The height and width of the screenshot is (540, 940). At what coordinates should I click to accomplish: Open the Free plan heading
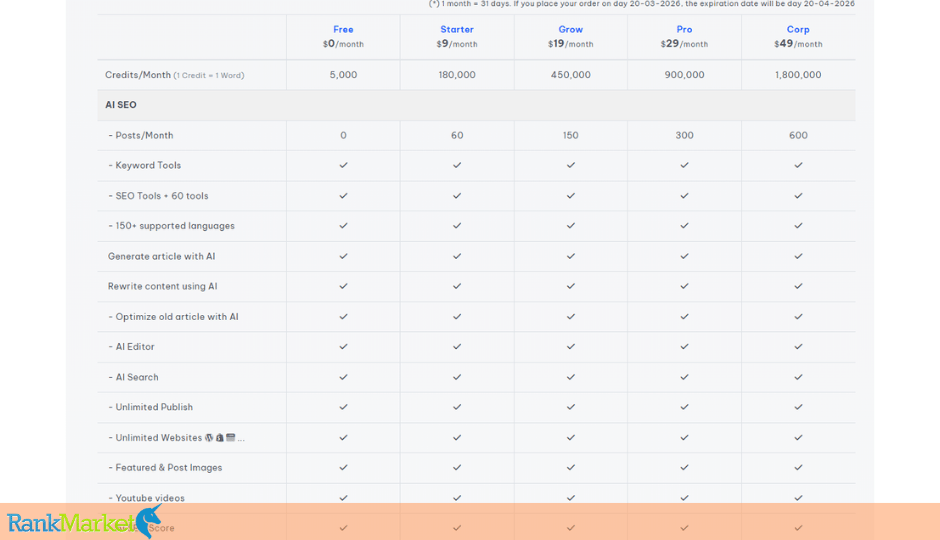click(x=343, y=29)
